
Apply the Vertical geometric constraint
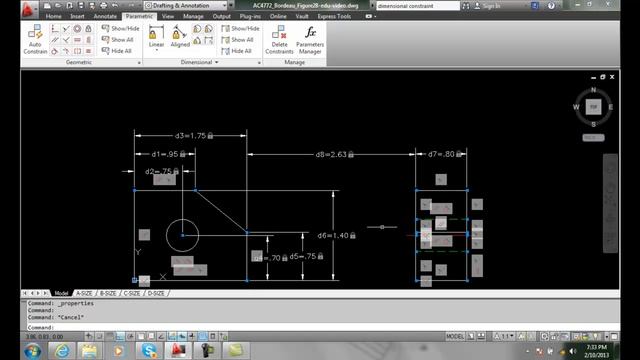click(x=88, y=40)
